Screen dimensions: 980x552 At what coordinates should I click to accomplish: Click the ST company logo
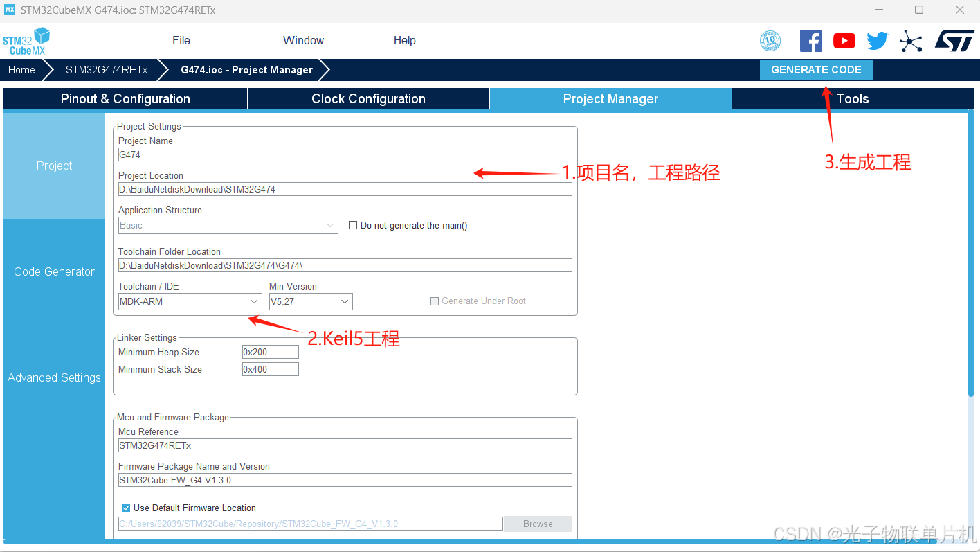coord(954,40)
